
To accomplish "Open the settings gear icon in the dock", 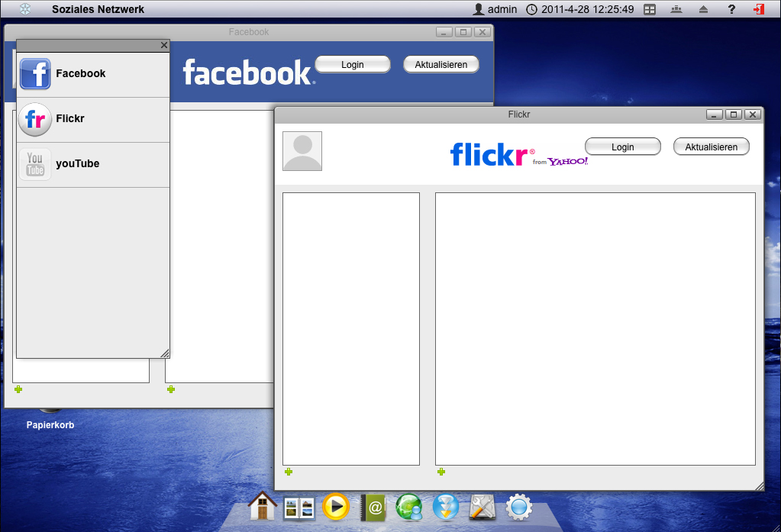I will [519, 508].
